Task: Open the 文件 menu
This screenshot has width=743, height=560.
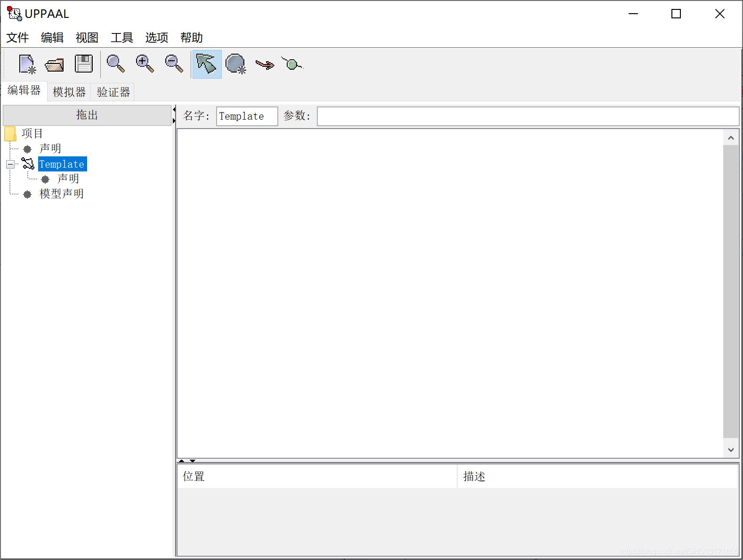Action: pyautogui.click(x=17, y=38)
